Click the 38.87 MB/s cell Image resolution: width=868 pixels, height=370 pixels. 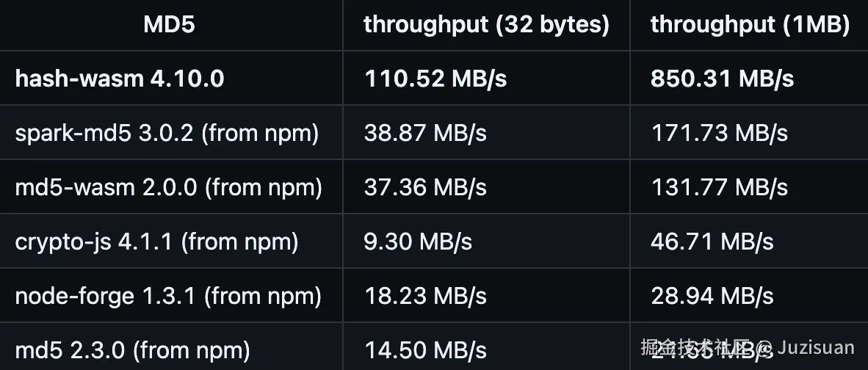coord(425,133)
